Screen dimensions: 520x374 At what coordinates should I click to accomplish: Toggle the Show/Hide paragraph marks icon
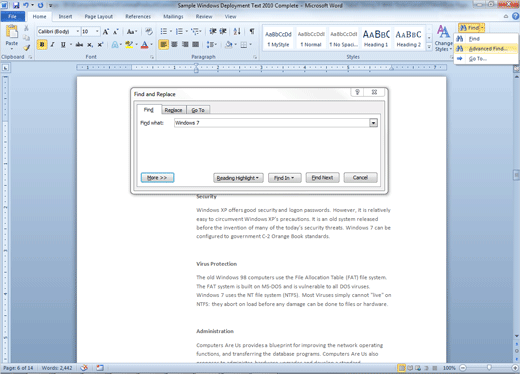[252, 31]
